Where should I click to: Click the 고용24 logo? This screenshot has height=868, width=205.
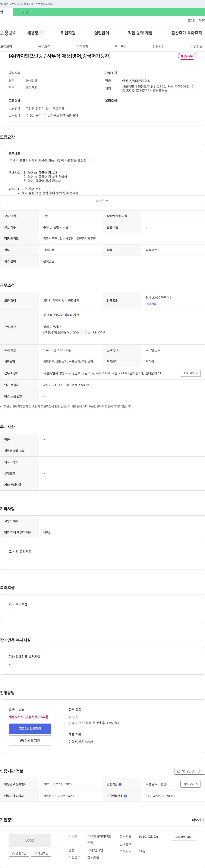coord(8,33)
